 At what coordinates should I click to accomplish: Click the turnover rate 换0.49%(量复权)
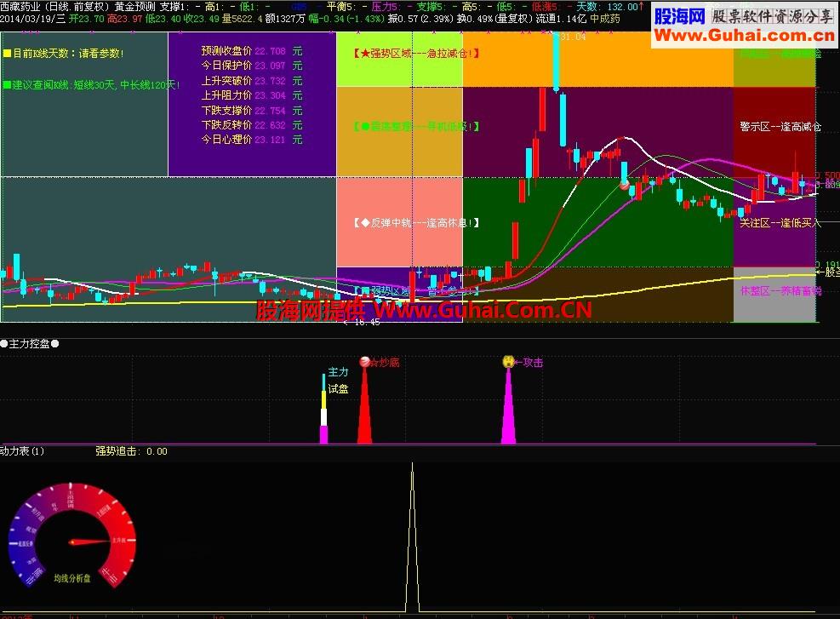[494, 19]
